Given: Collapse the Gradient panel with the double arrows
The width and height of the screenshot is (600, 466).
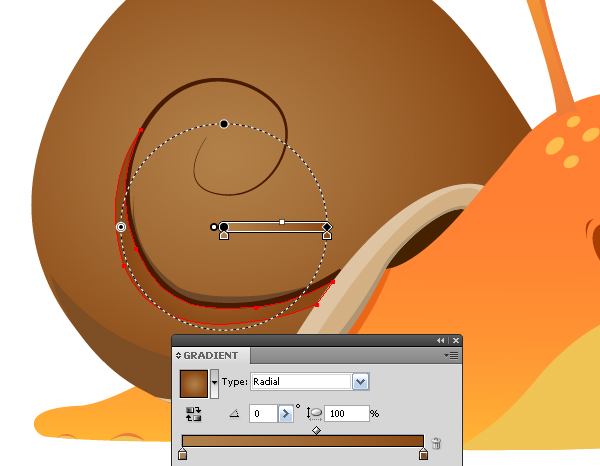Looking at the screenshot, I should click(x=441, y=341).
